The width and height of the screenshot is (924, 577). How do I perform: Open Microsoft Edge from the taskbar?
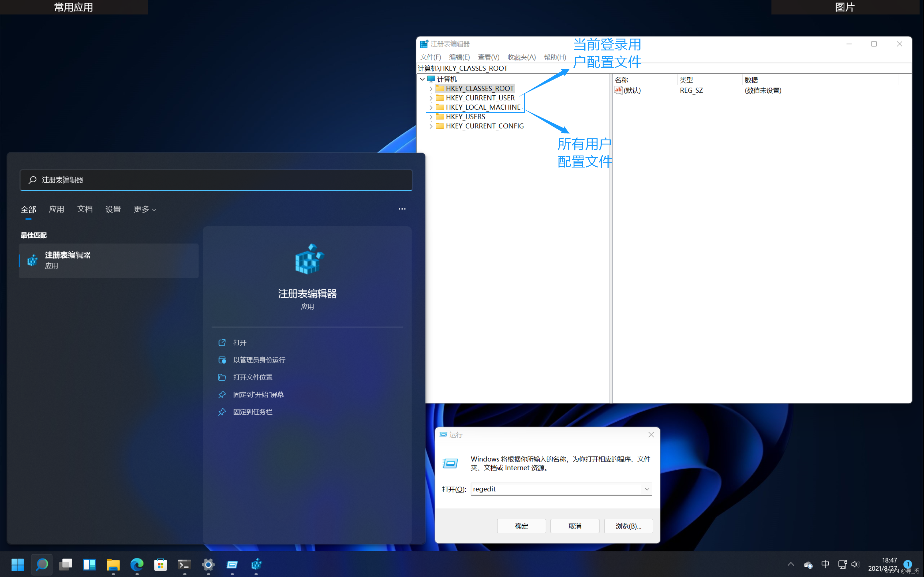(137, 564)
